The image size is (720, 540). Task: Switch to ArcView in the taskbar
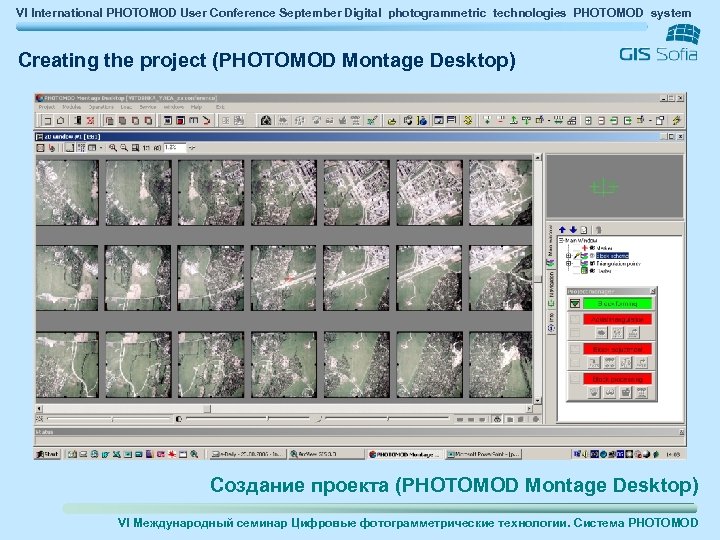pos(326,454)
